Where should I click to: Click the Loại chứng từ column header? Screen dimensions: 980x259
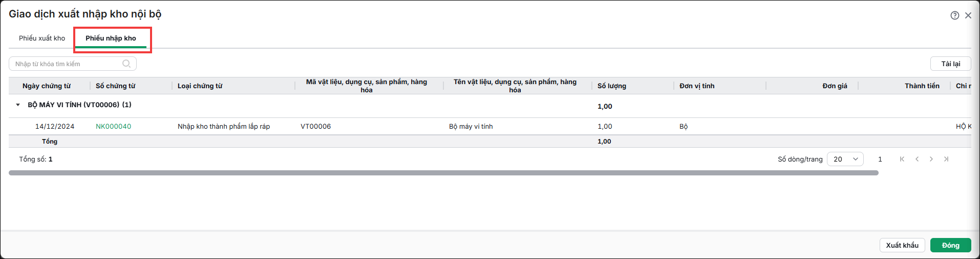[200, 86]
